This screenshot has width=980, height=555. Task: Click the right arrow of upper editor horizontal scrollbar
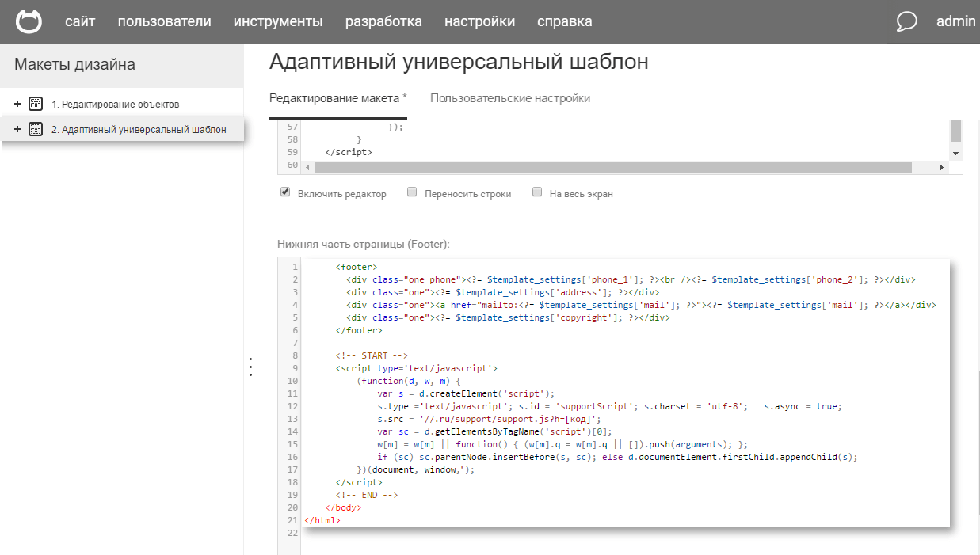pos(942,167)
